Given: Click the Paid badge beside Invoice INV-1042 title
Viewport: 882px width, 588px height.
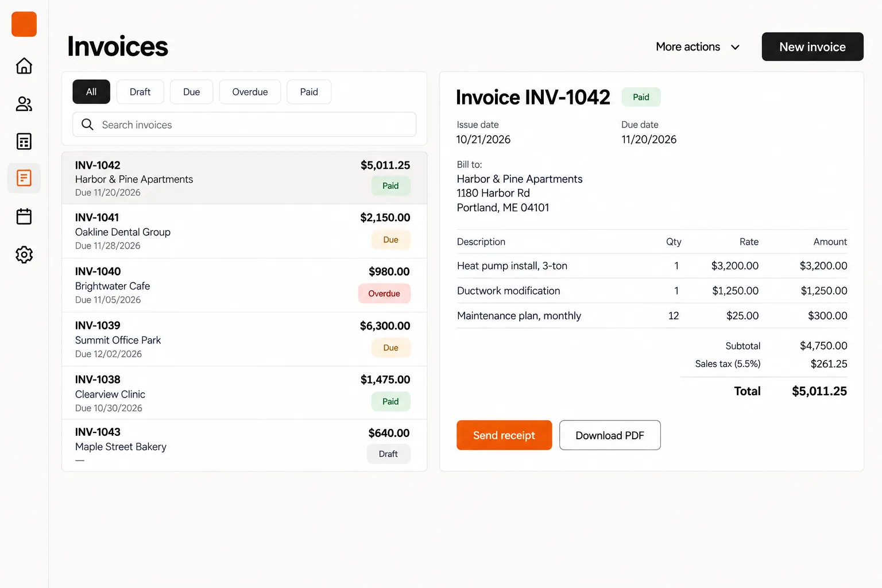Looking at the screenshot, I should (641, 97).
